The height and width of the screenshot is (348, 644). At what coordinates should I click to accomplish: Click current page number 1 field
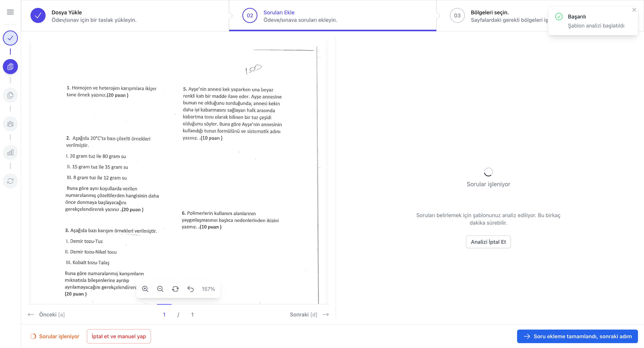click(164, 315)
